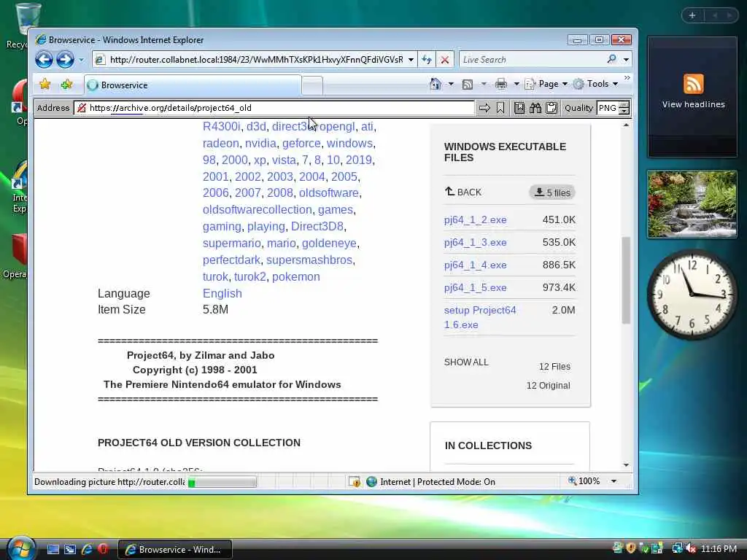Click the Quality PNG stepper control
This screenshot has height=560, width=747.
624,108
